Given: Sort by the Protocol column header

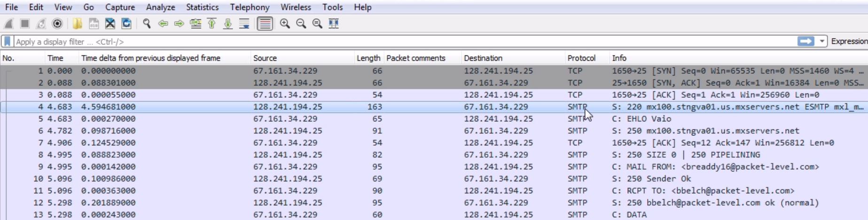Looking at the screenshot, I should [x=581, y=58].
